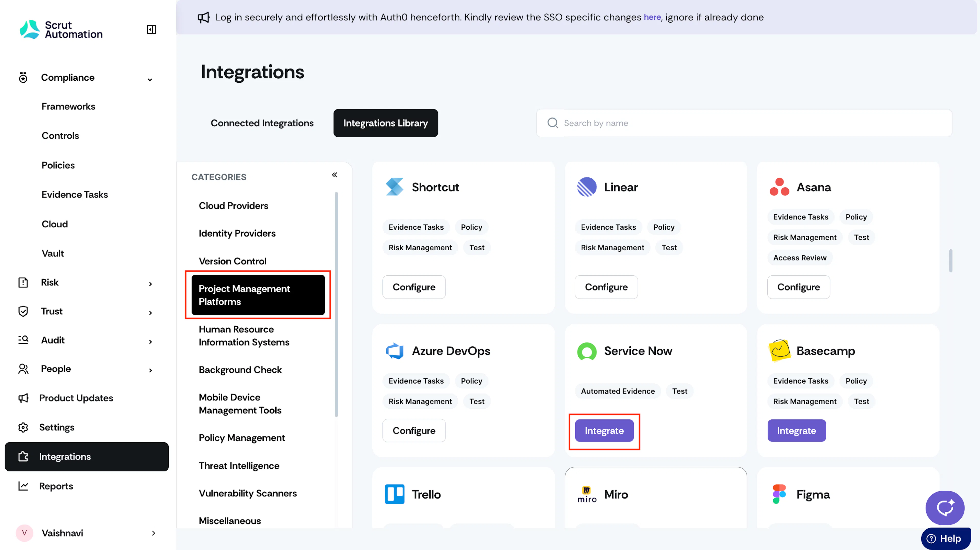Screen dimensions: 980x550
Task: Click the Scrut Automation logo
Action: 61,29
